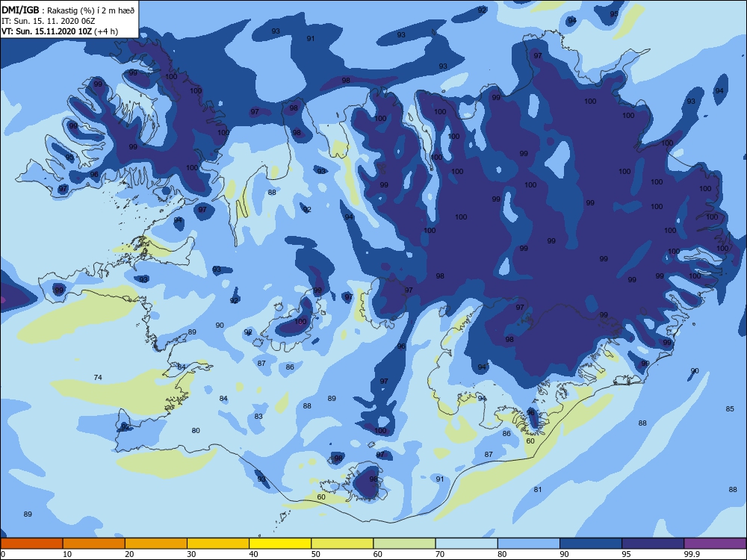Screen dimensions: 747x560
Task: Click the humidity value '80' on the map
Action: click(196, 431)
